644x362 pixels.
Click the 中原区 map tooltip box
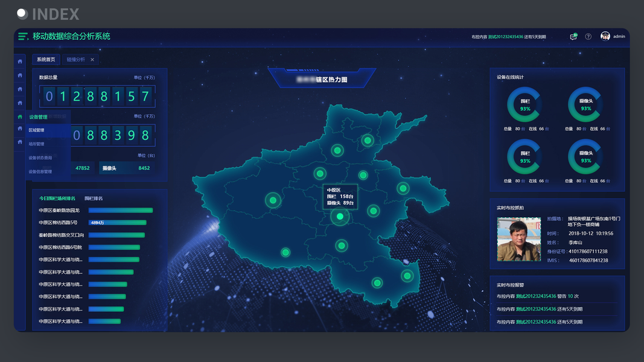tap(340, 197)
